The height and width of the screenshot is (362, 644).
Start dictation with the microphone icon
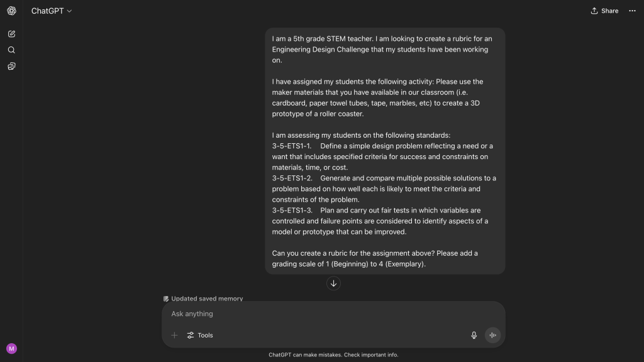click(x=474, y=336)
